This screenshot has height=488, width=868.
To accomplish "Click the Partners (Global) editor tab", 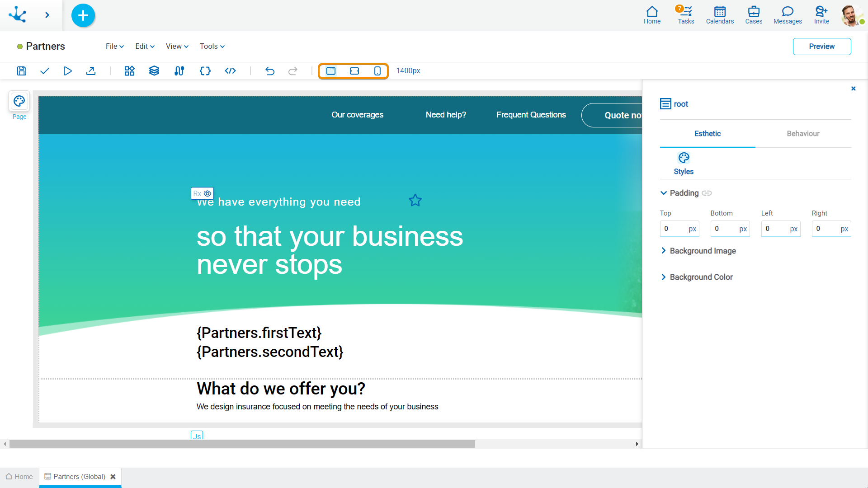I will (78, 477).
